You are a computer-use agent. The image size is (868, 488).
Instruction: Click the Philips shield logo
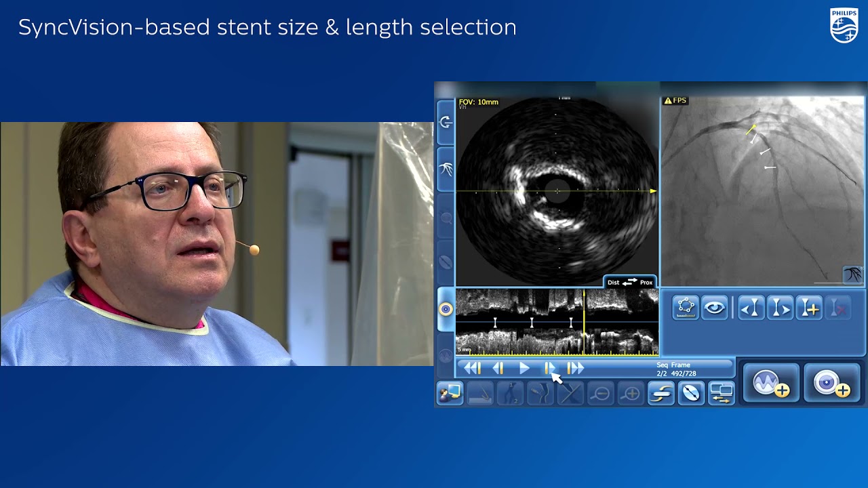click(844, 26)
